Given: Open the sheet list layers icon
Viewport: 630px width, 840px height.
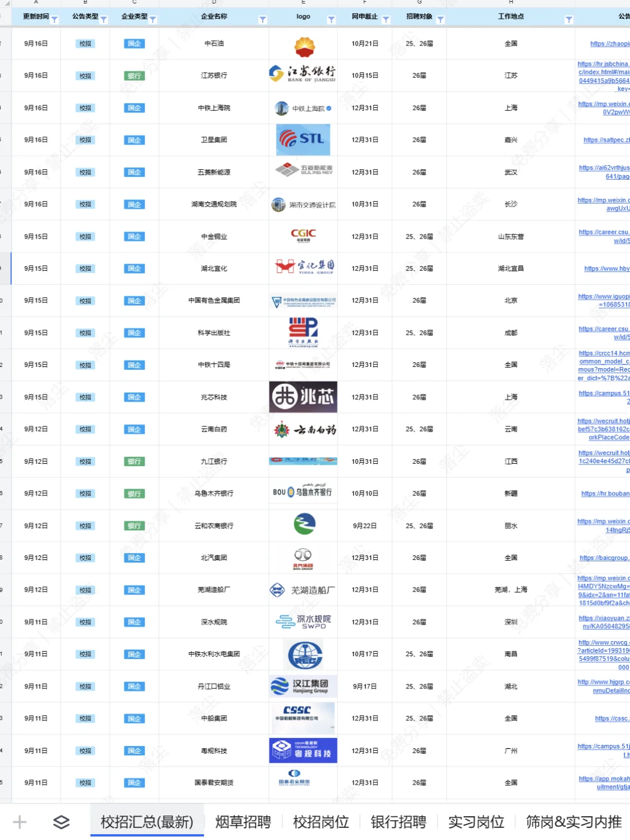Looking at the screenshot, I should click(61, 822).
